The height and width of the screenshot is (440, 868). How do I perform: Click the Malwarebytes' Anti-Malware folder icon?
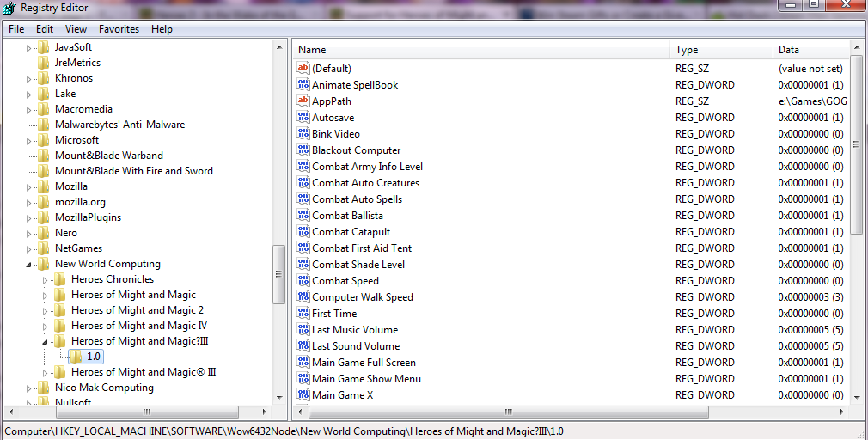(x=44, y=125)
